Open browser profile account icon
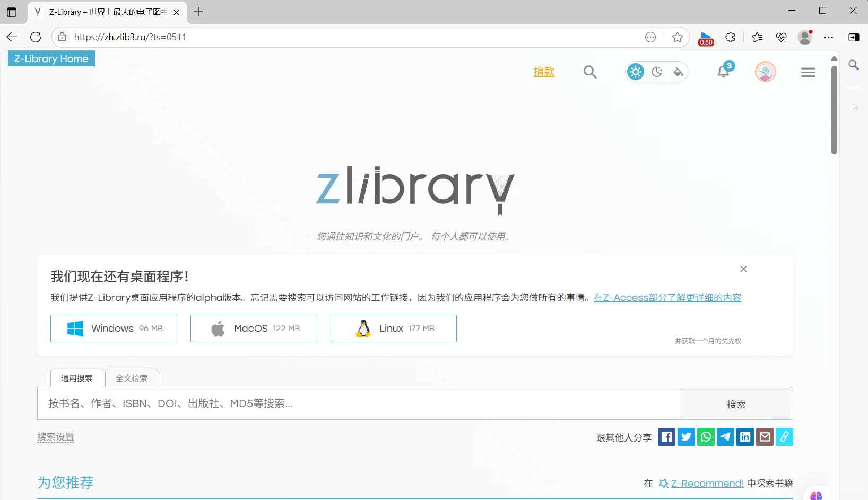Screen dimensions: 868x500 [805, 37]
